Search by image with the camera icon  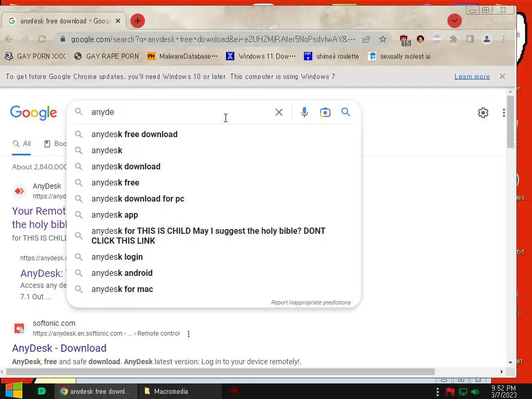pyautogui.click(x=325, y=112)
